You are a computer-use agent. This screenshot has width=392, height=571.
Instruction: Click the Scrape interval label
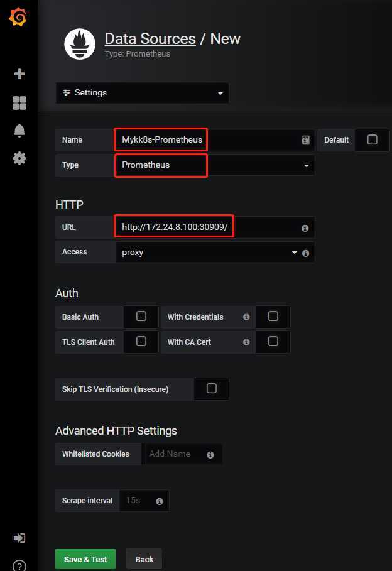pyautogui.click(x=87, y=501)
